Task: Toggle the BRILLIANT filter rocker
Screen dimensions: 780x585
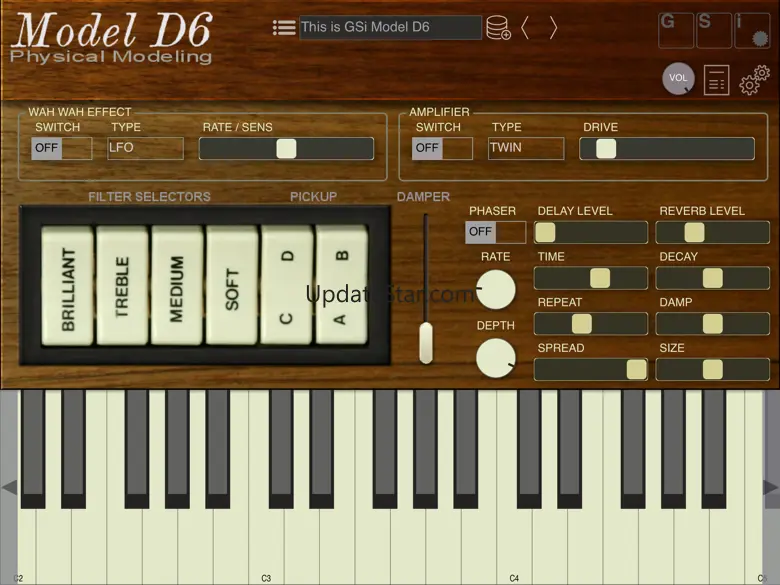Action: 68,286
